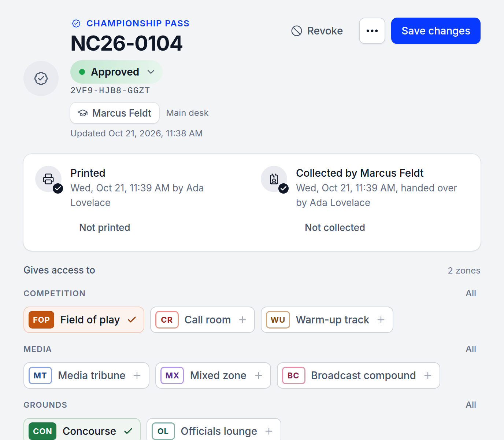Toggle Field of play zone access
The width and height of the screenshot is (504, 440).
coord(84,320)
